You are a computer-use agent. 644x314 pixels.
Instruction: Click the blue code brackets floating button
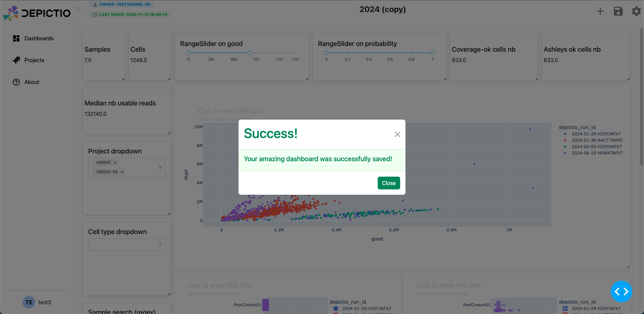[x=621, y=291]
